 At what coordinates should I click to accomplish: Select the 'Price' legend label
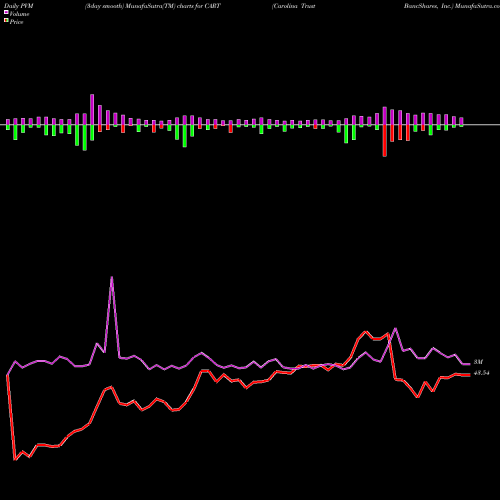[x=16, y=22]
